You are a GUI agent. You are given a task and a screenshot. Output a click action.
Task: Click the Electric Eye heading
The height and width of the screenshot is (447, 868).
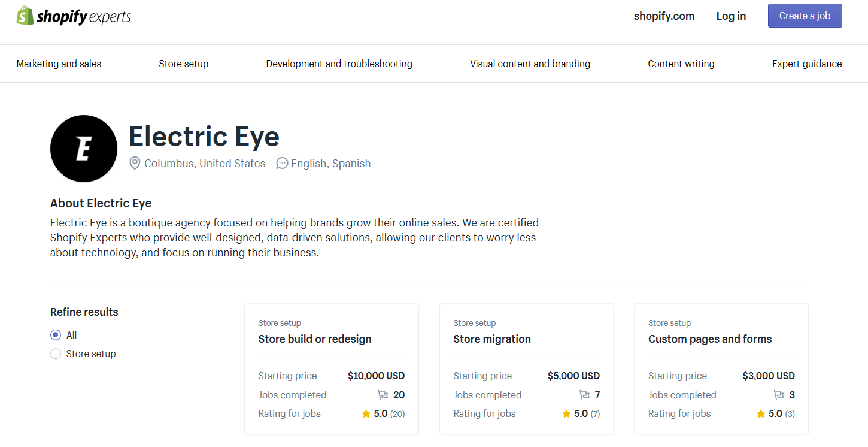tap(204, 136)
